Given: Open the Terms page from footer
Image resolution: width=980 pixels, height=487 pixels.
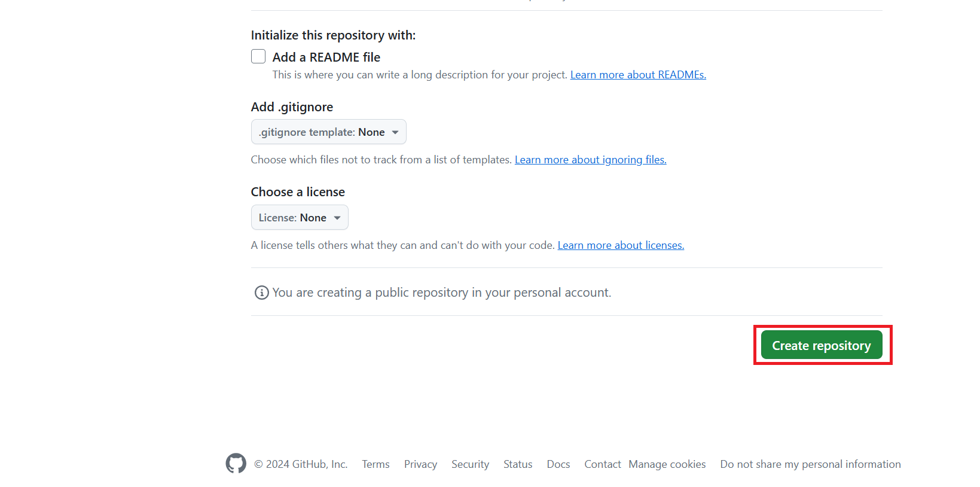Looking at the screenshot, I should pos(375,464).
